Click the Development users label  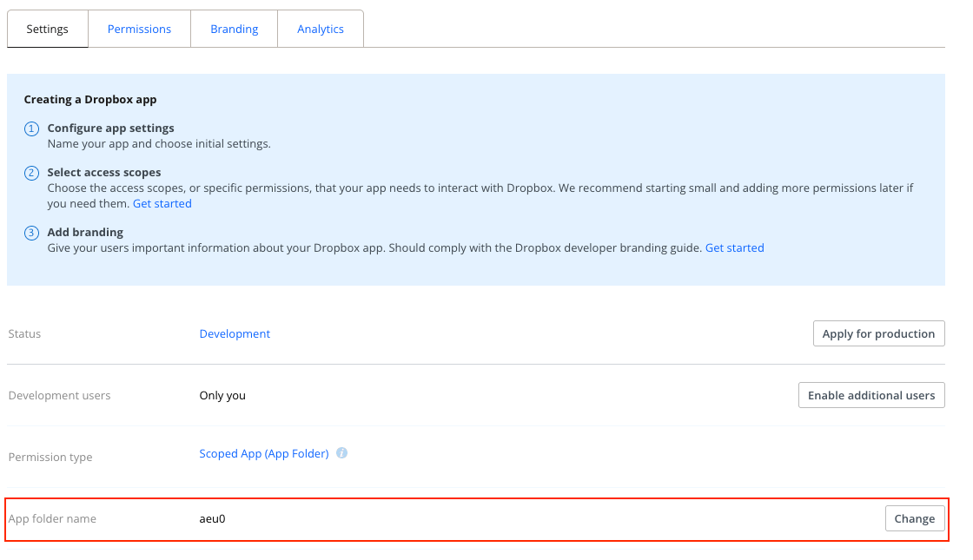[x=59, y=396]
